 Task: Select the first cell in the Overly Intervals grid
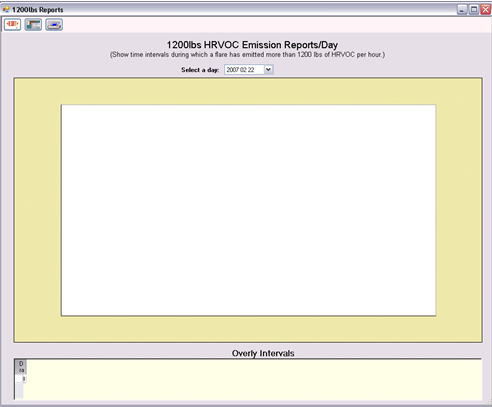(x=24, y=379)
